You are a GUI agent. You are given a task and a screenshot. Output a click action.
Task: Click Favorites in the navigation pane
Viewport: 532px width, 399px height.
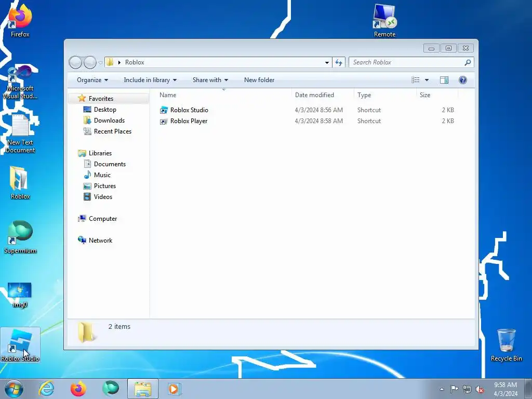click(x=101, y=98)
